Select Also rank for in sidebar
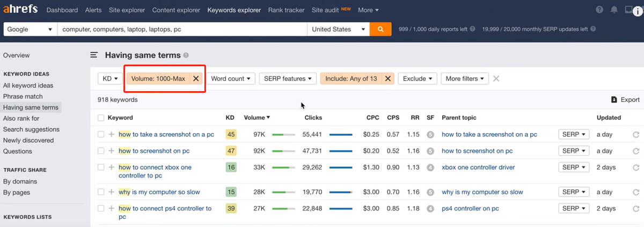Viewport: 644px width, 227px height. pyautogui.click(x=21, y=119)
